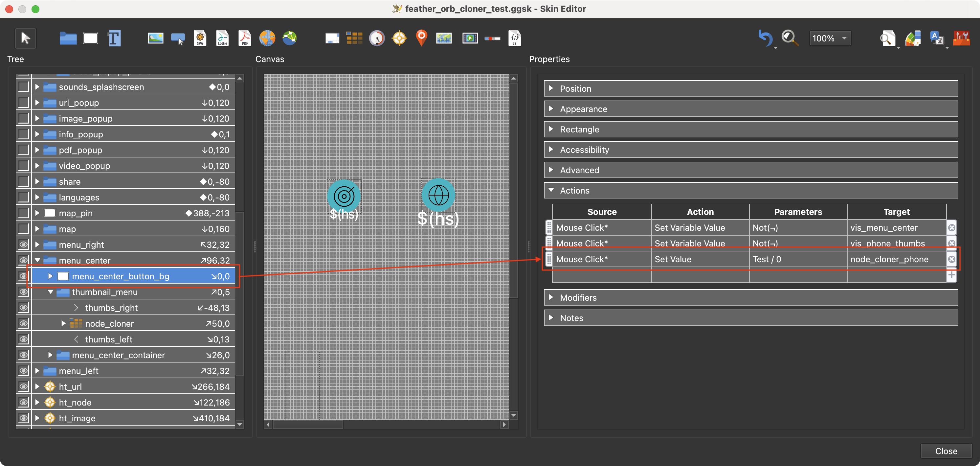
Task: Select the menu_center_container tree item
Action: [133, 355]
